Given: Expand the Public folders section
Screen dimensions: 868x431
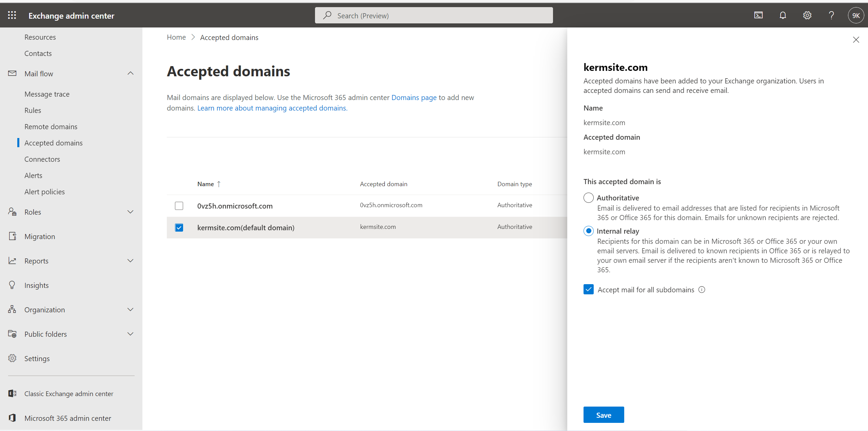Looking at the screenshot, I should (131, 334).
